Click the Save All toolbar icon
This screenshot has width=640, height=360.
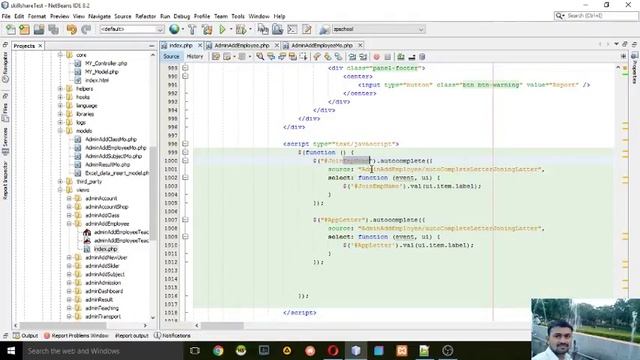click(53, 29)
